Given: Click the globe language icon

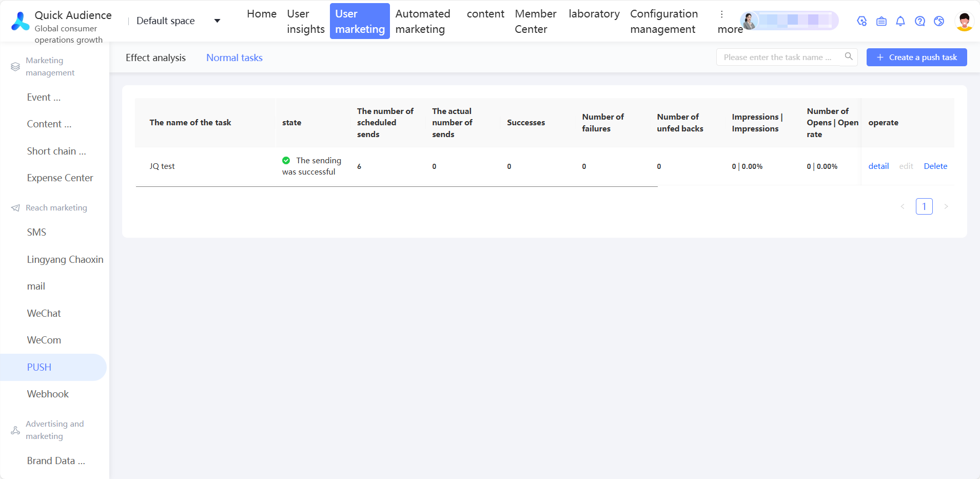Looking at the screenshot, I should point(939,21).
